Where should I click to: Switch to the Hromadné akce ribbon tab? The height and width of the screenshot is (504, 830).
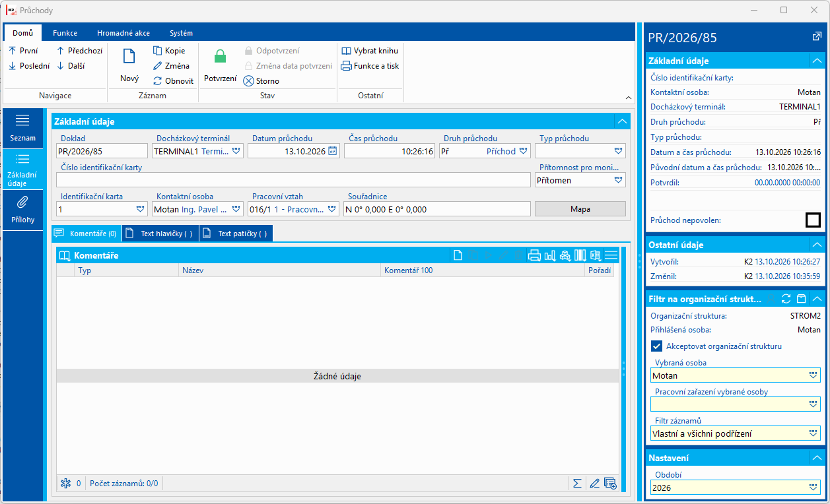click(x=123, y=33)
